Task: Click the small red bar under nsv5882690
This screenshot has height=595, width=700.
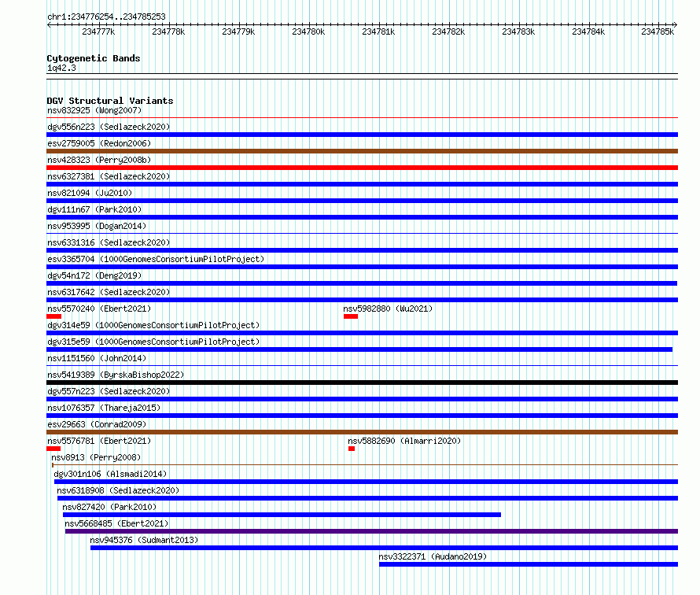Action: click(x=352, y=449)
